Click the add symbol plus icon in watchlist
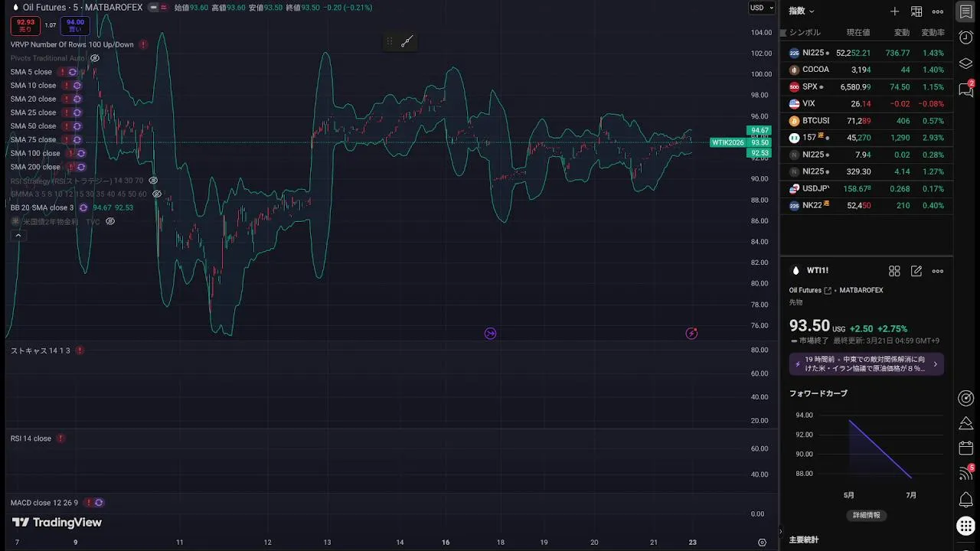 click(894, 11)
